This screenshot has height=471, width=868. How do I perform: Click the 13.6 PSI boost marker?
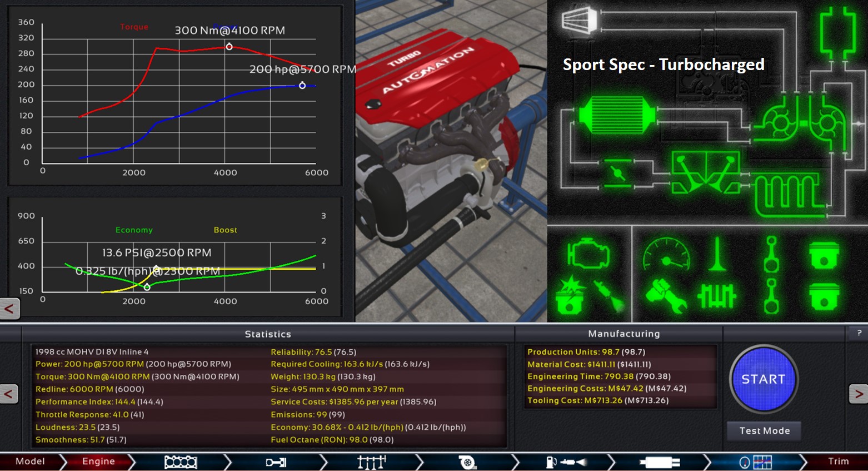pos(157,269)
